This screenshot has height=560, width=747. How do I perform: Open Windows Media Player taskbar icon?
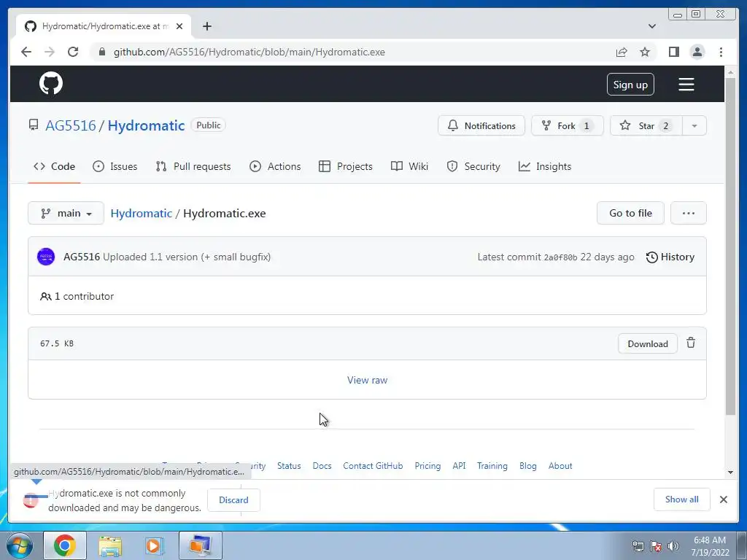(x=153, y=545)
